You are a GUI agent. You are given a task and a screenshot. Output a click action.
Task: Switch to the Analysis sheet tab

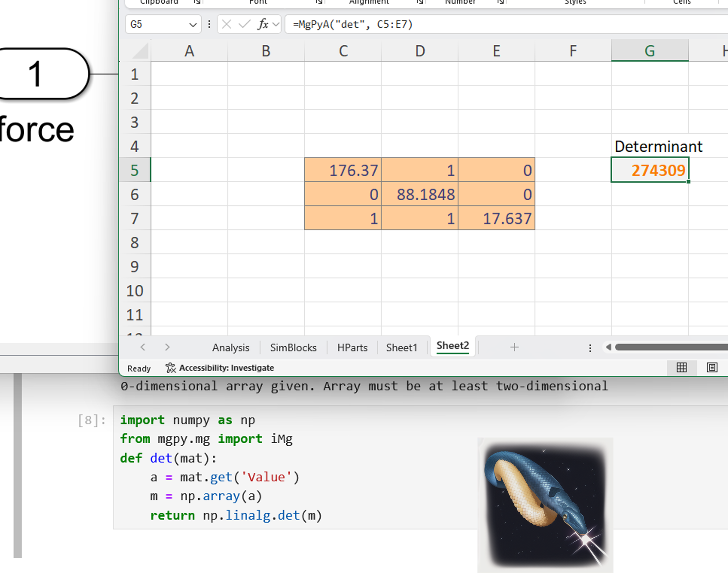(231, 348)
